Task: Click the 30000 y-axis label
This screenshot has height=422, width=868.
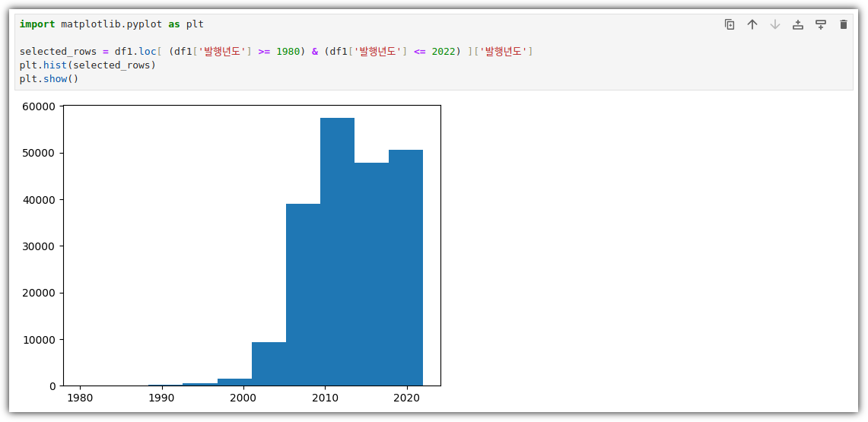Action: (40, 246)
